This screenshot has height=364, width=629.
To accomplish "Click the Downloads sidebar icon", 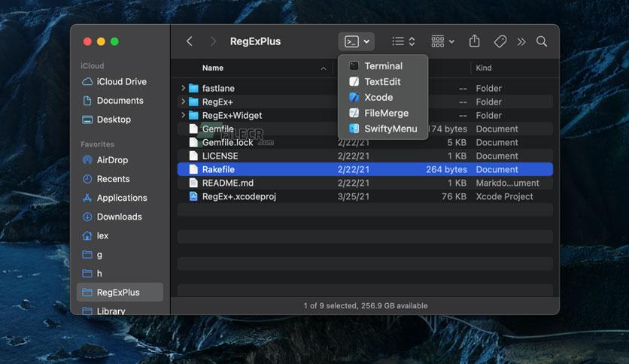I will pos(87,217).
